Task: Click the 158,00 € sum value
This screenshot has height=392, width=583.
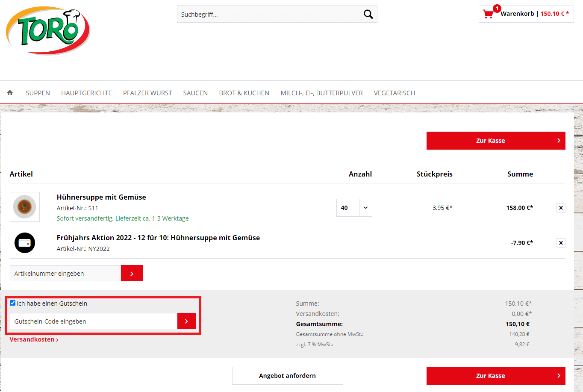Action: [x=520, y=208]
